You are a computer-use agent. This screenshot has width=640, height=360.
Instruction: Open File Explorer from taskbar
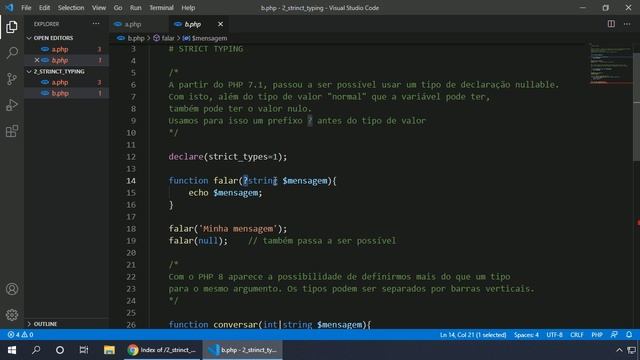click(109, 350)
